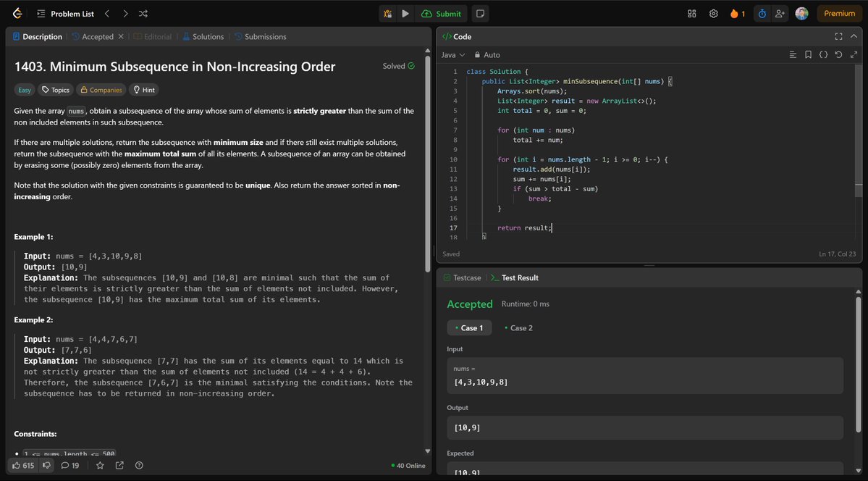Image resolution: width=868 pixels, height=481 pixels.
Task: Collapse the Code panel chevron
Action: pyautogui.click(x=854, y=36)
